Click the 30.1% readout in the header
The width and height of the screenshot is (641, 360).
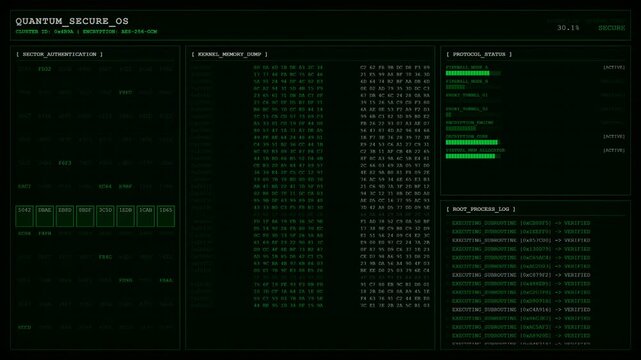click(x=568, y=28)
